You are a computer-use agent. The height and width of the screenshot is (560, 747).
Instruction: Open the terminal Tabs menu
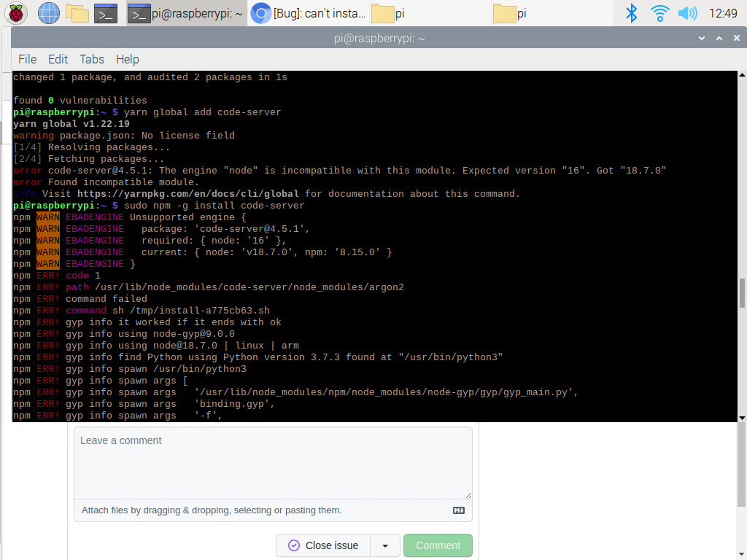91,59
